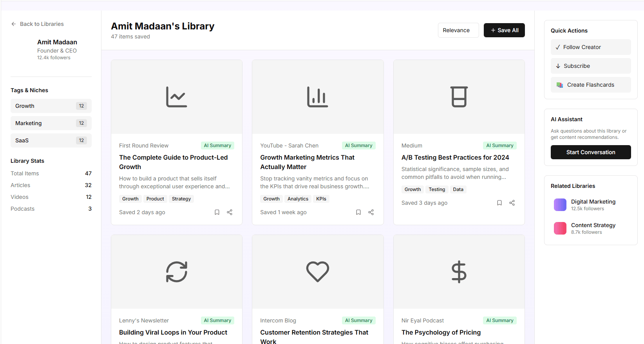Toggle Subscribe in Quick Actions
The image size is (644, 344).
pyautogui.click(x=590, y=66)
